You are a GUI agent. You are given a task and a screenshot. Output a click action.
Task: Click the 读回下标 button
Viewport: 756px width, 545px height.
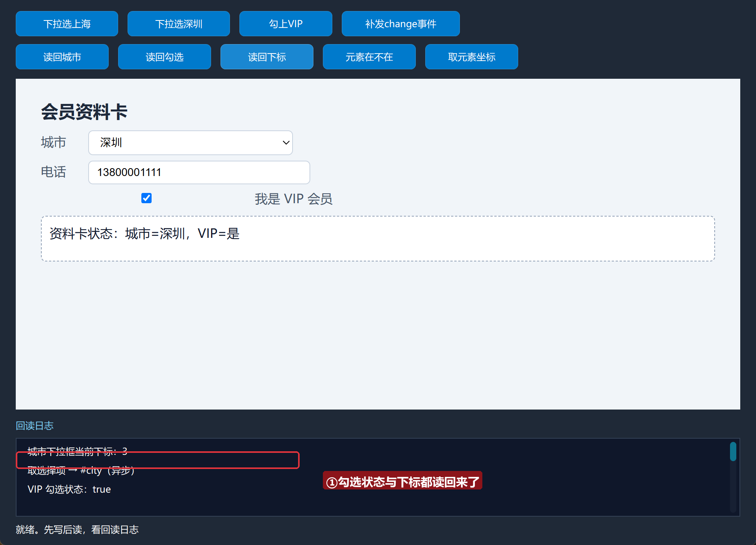267,57
